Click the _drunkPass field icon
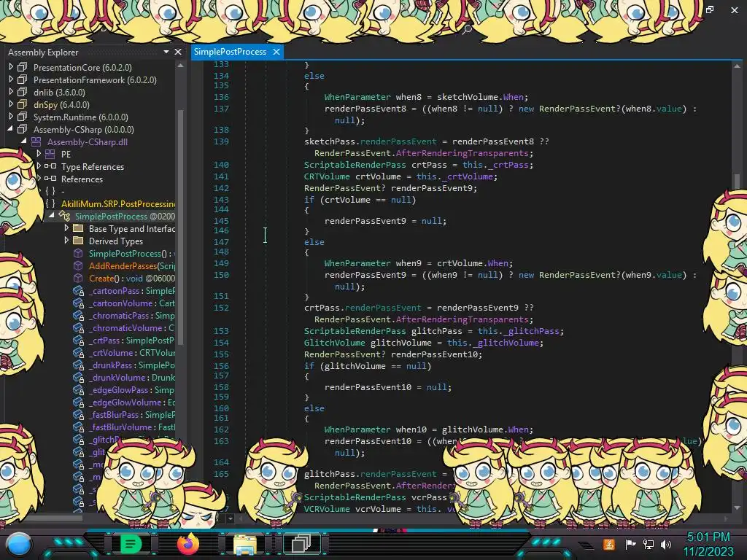This screenshot has width=747, height=560. click(78, 365)
